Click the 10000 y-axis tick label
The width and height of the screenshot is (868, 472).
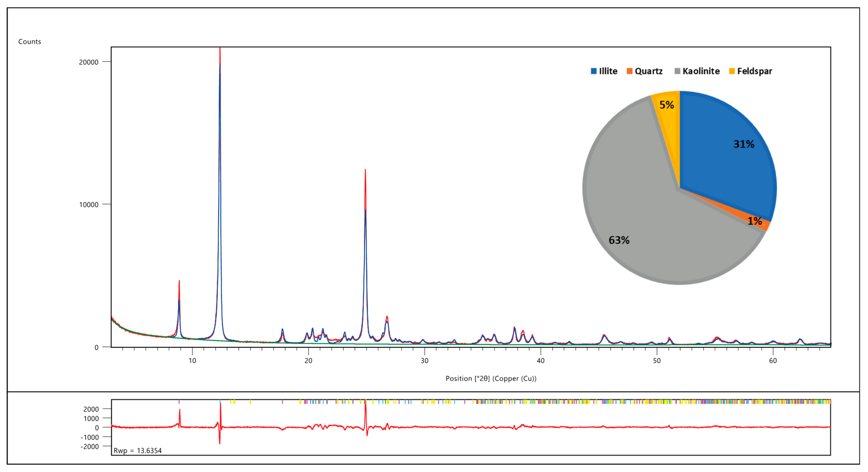tap(89, 205)
